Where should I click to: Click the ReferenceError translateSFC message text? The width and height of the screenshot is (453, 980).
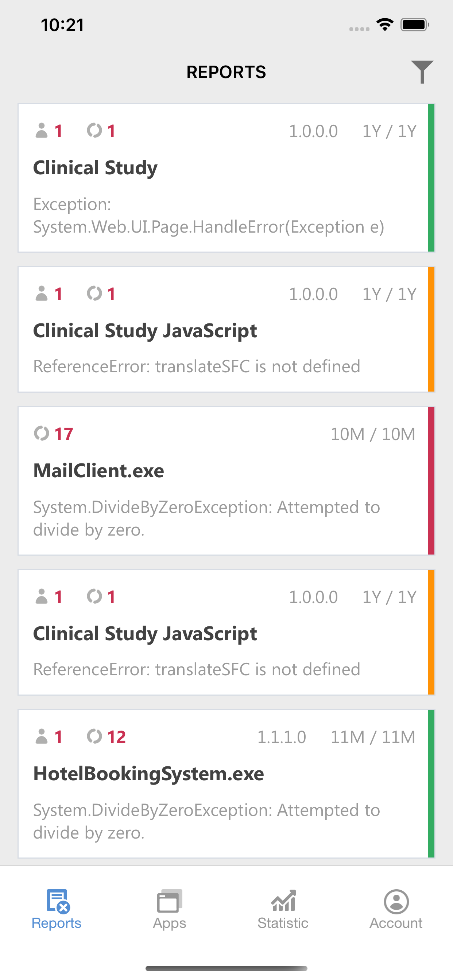pyautogui.click(x=197, y=366)
